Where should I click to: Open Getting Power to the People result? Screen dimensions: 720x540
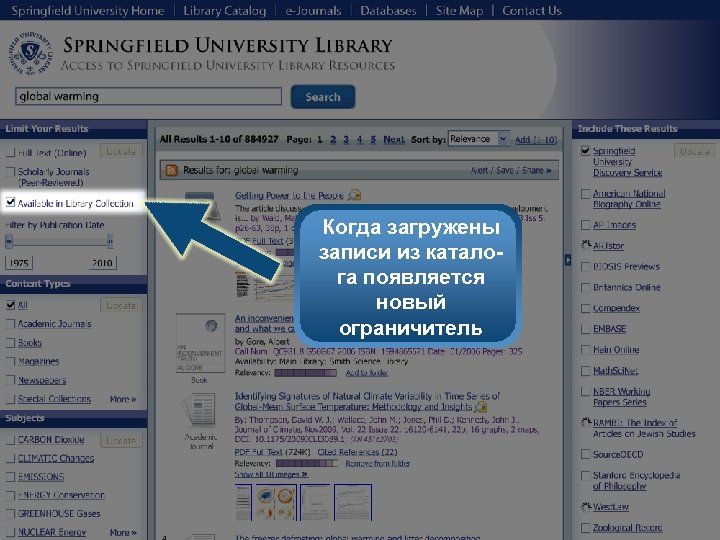pyautogui.click(x=289, y=196)
